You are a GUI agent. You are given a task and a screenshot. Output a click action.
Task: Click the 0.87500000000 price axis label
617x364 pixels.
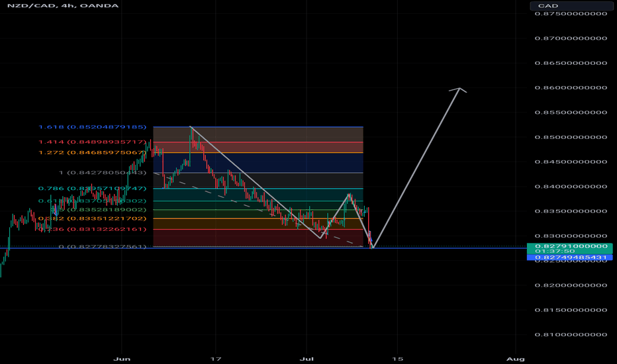click(571, 14)
